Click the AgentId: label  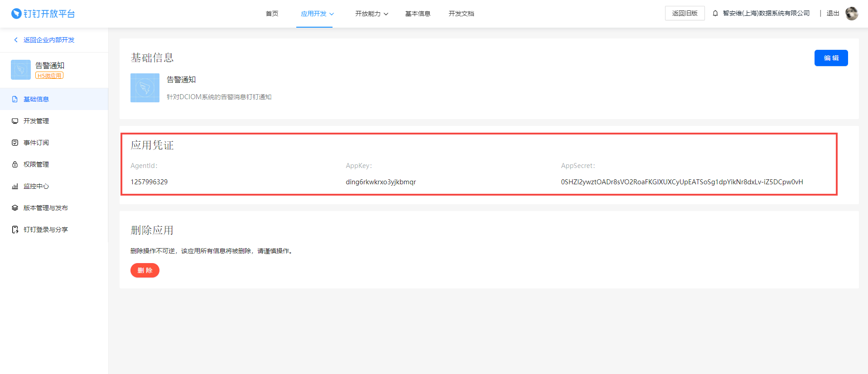coord(144,166)
